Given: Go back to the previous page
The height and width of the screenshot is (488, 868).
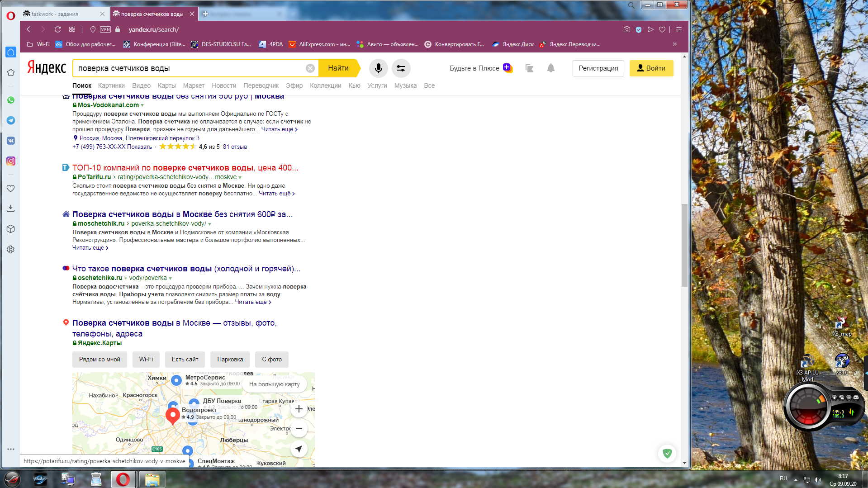Looking at the screenshot, I should pyautogui.click(x=28, y=29).
